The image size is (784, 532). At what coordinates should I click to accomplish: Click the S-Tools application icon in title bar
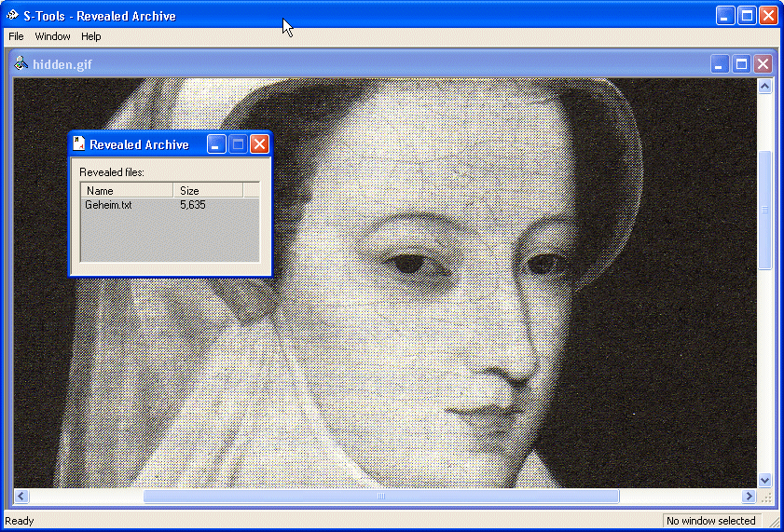point(12,16)
